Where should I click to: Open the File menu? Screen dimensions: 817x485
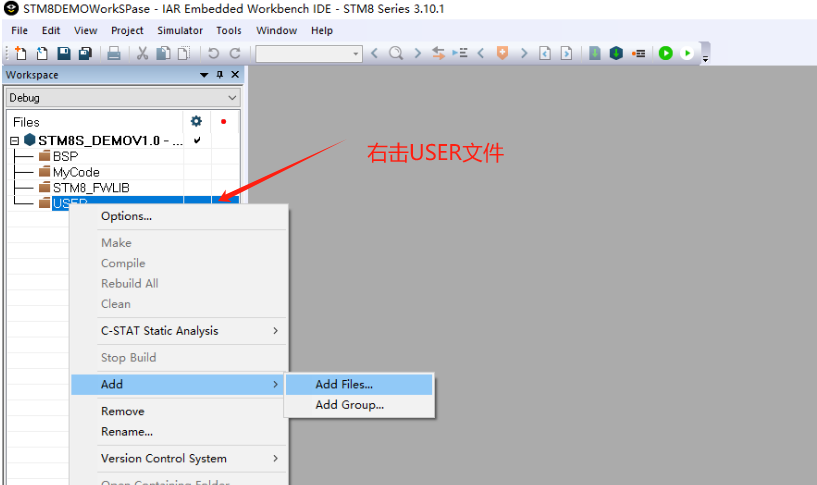point(19,31)
